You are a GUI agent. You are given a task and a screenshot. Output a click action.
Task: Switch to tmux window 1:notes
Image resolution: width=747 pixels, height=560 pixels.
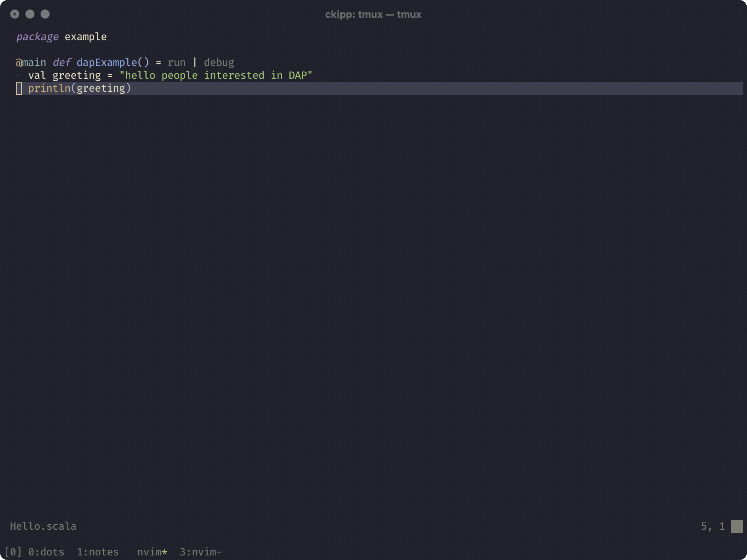click(x=98, y=552)
